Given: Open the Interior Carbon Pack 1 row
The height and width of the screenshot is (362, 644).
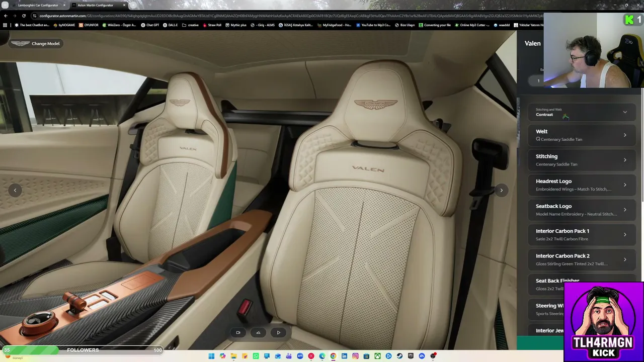Looking at the screenshot, I should [x=582, y=235].
